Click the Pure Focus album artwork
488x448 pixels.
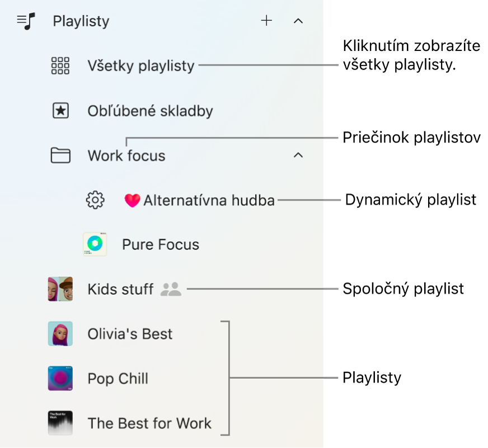95,244
